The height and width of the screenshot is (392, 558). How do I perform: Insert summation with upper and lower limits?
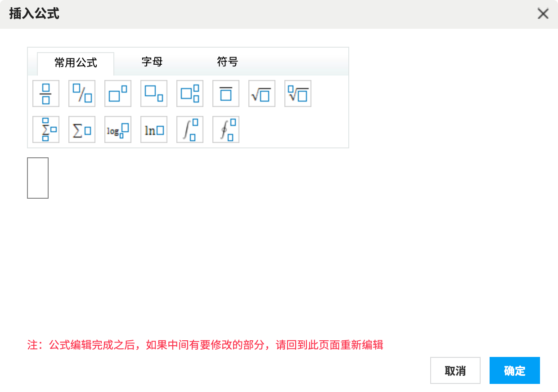coord(46,129)
